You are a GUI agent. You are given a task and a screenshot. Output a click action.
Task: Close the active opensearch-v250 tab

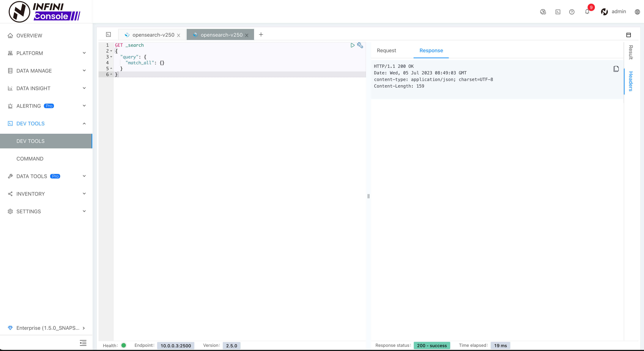[247, 35]
